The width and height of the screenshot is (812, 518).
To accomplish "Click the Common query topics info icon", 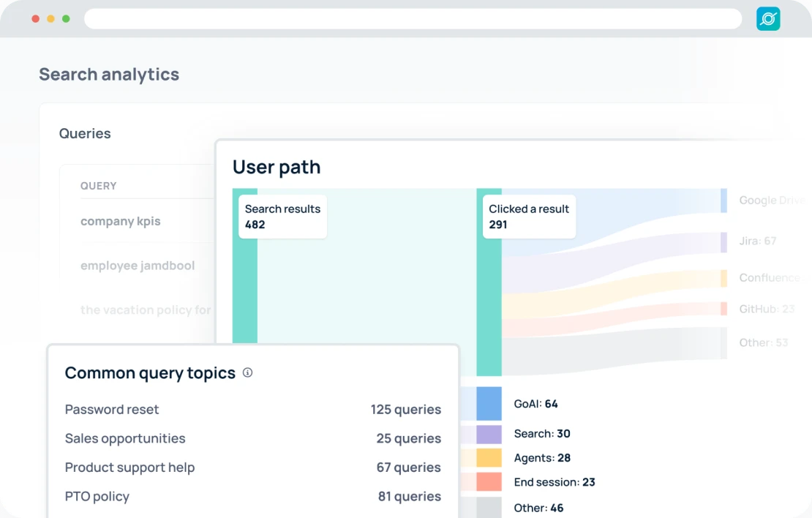I will point(247,372).
